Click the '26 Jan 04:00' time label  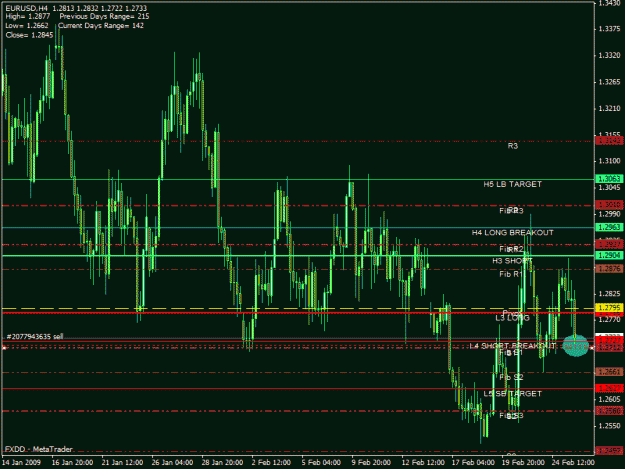pos(172,462)
